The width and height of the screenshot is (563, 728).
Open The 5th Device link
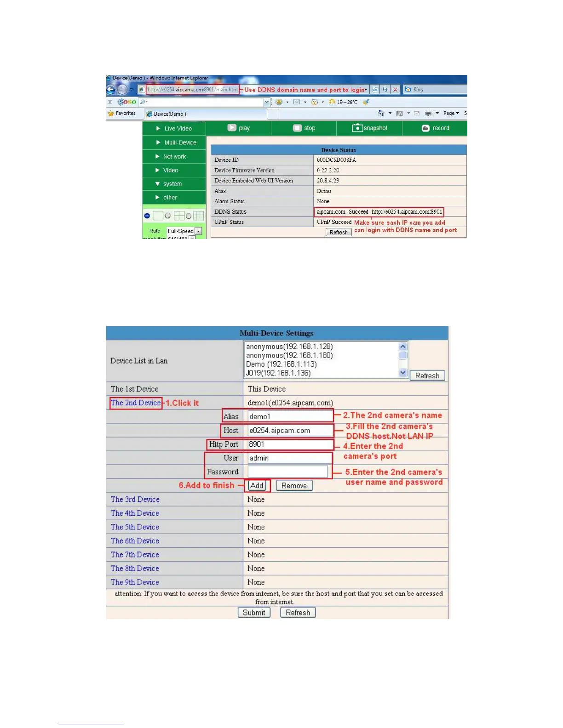point(135,527)
